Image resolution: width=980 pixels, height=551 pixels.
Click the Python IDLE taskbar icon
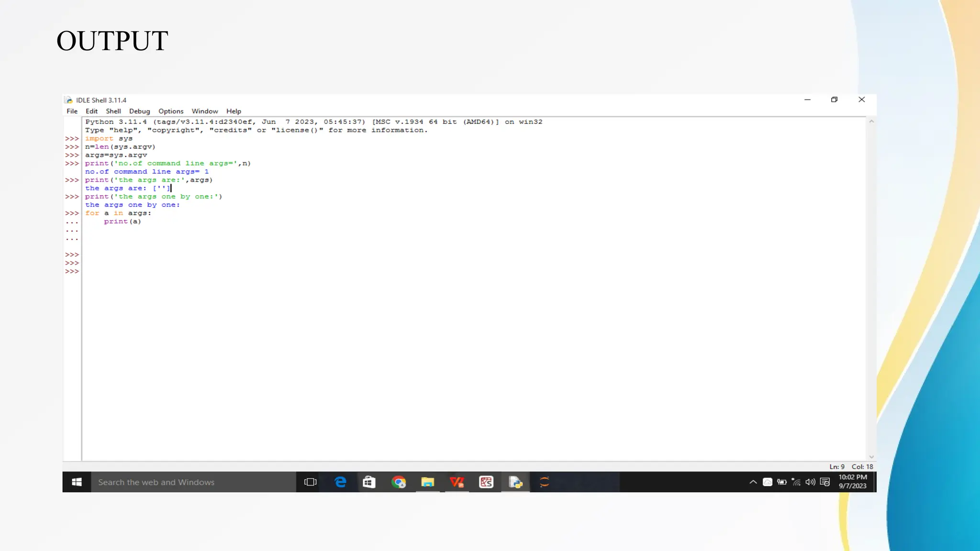(515, 482)
